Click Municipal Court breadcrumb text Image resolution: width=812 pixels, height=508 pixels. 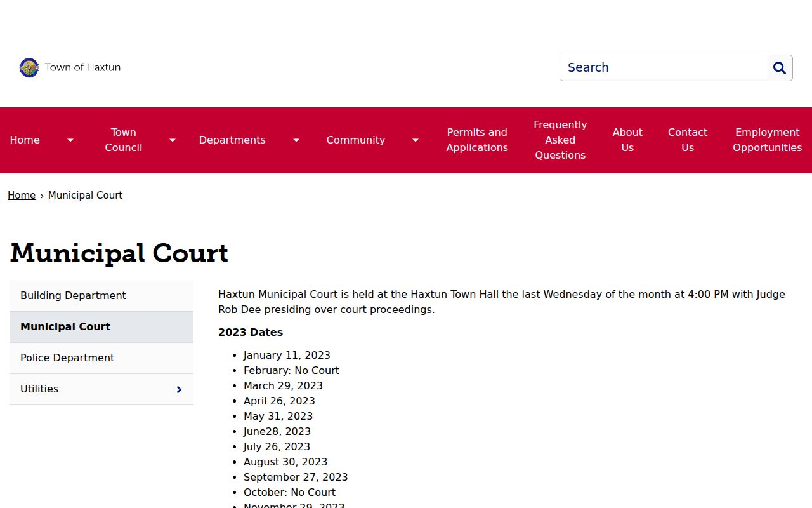(85, 196)
